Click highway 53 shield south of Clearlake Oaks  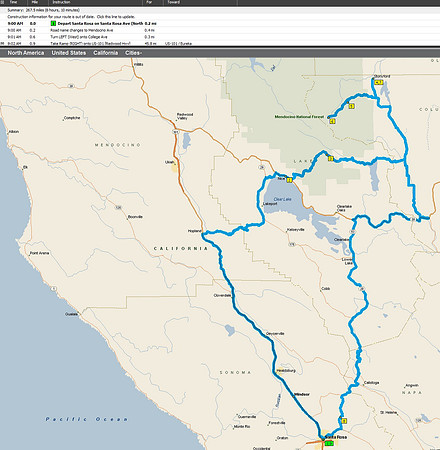tap(353, 231)
